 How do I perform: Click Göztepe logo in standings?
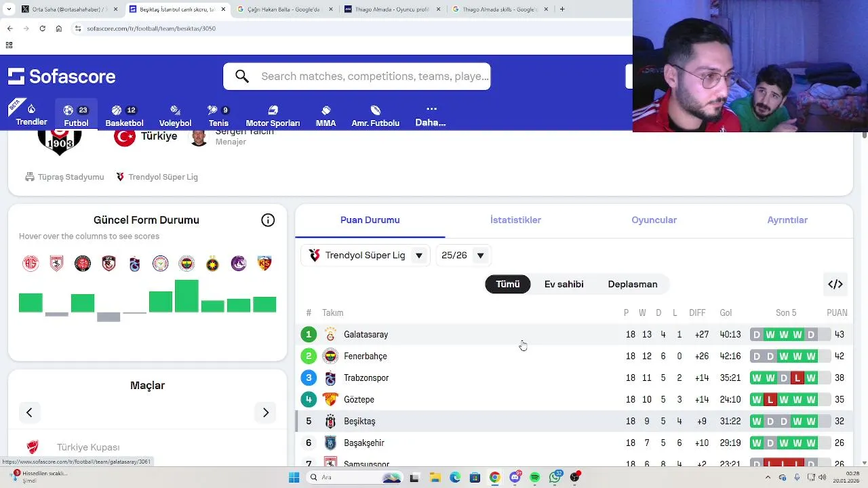click(330, 399)
